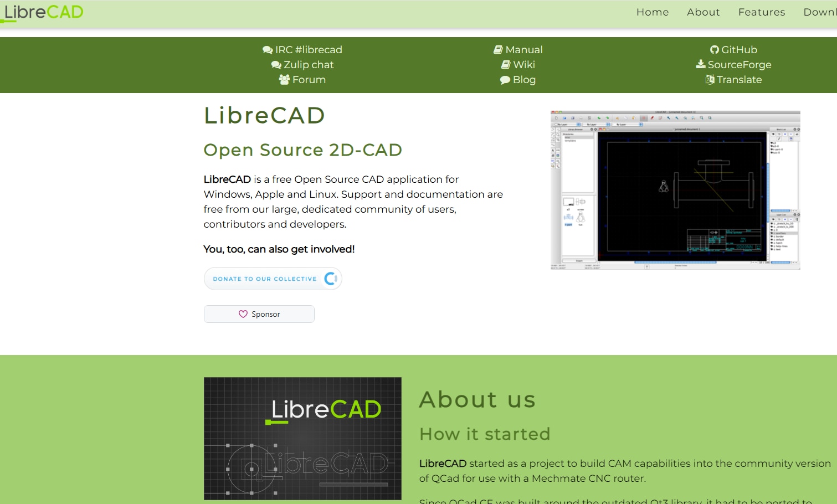The width and height of the screenshot is (837, 504).
Task: Open the Features menu item
Action: tap(762, 12)
